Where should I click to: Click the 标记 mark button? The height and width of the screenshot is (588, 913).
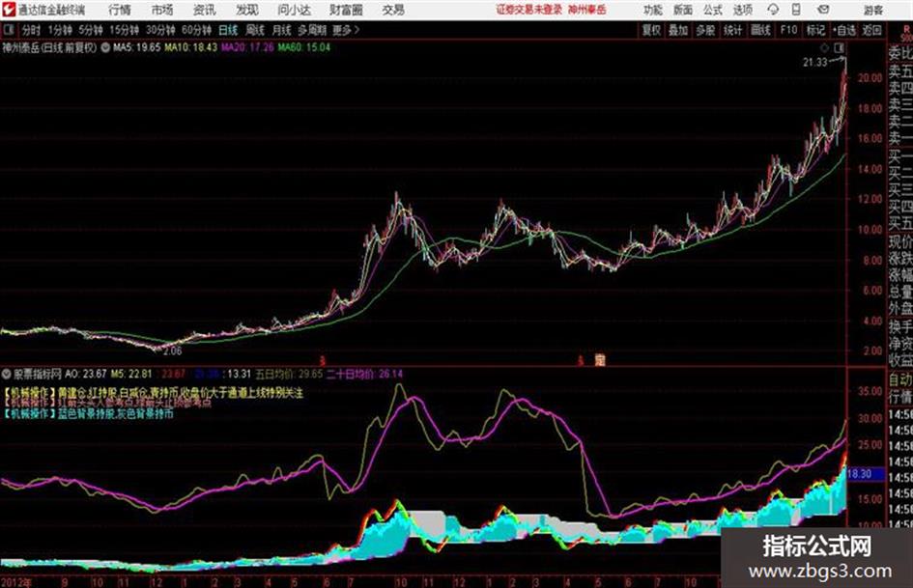(815, 30)
